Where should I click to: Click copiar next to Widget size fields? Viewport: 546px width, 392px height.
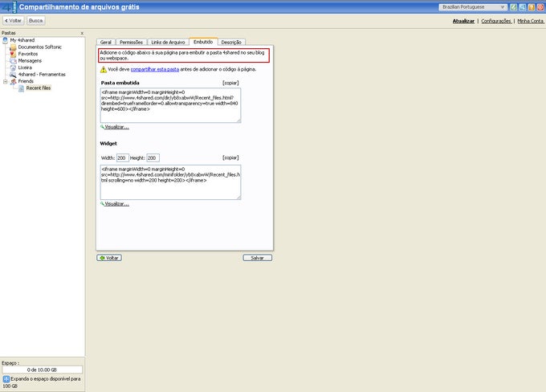230,158
